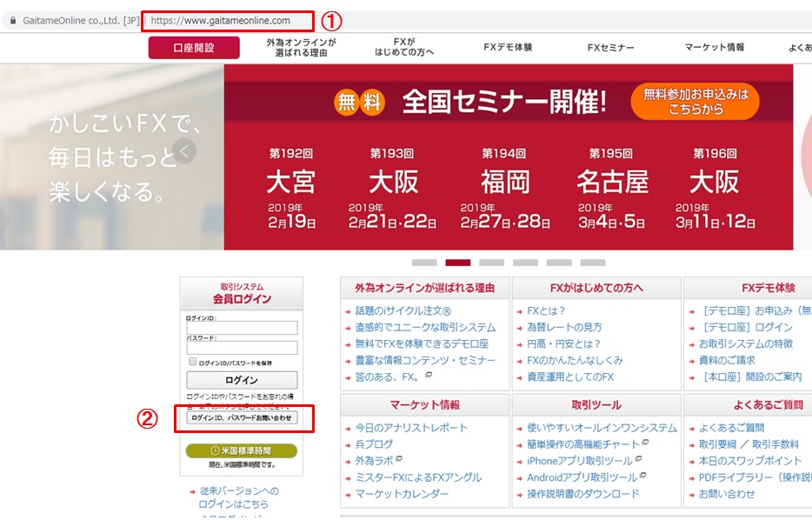The height and width of the screenshot is (520, 812).
Task: Open 答のある、FX。 link
Action: (x=387, y=377)
